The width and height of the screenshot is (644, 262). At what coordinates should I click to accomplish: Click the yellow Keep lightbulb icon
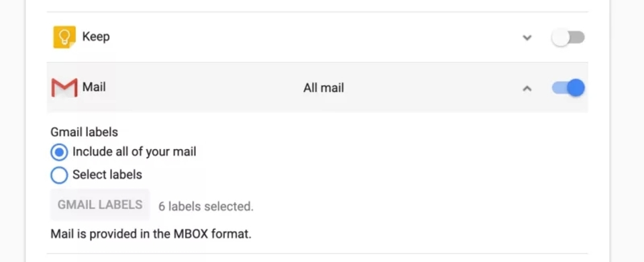64,37
